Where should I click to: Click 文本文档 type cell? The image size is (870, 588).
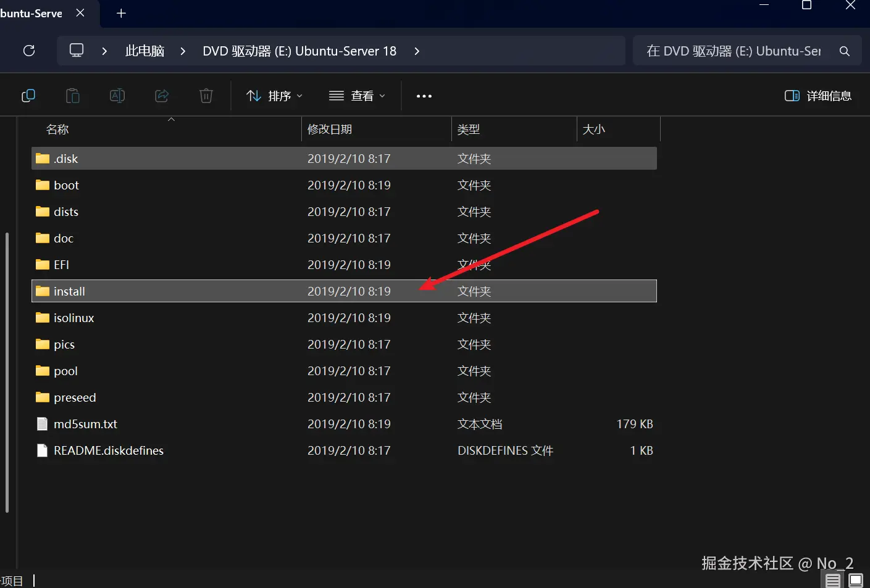[x=480, y=424]
